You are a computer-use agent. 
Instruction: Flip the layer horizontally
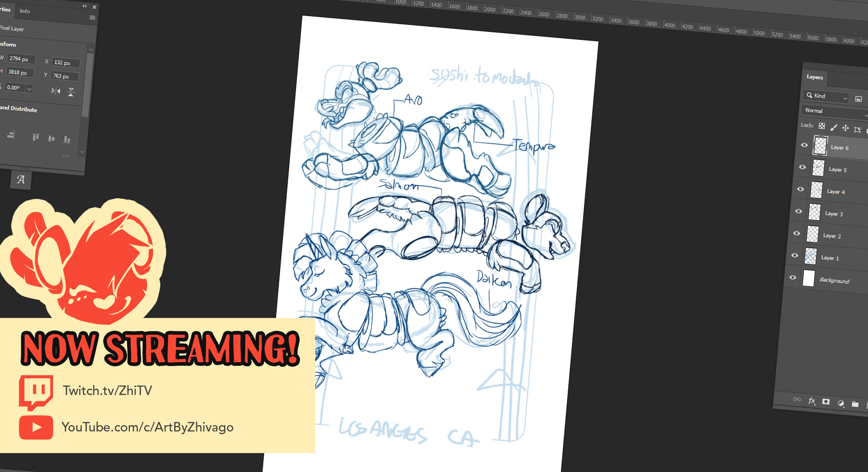point(56,91)
